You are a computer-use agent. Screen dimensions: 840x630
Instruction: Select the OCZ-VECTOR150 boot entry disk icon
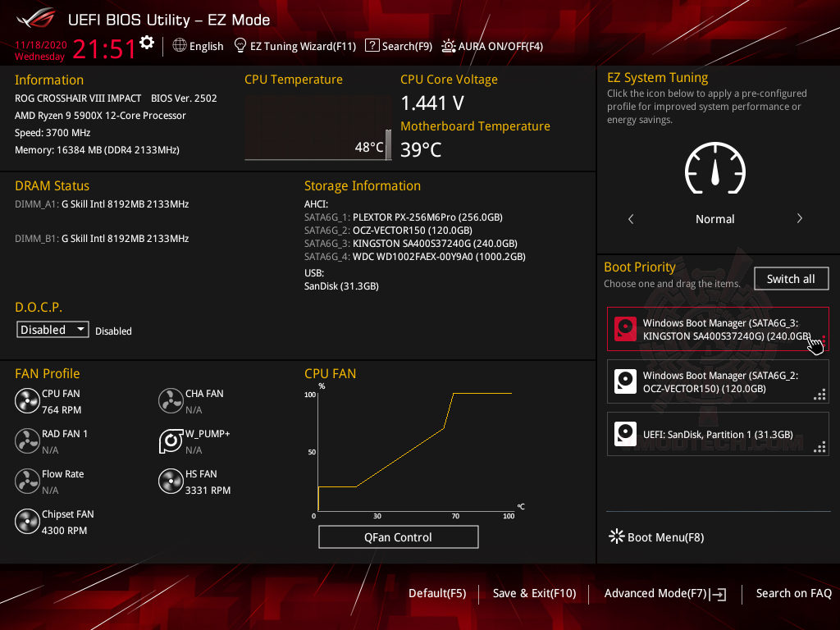point(625,381)
